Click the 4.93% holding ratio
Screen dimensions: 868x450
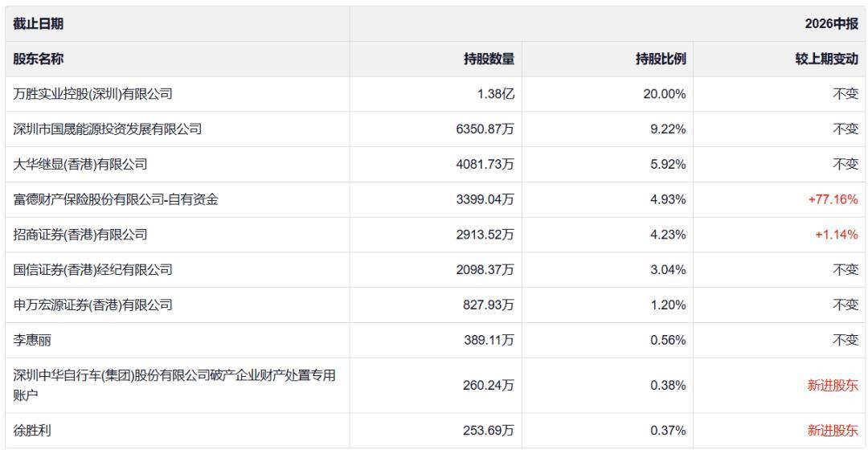(668, 199)
